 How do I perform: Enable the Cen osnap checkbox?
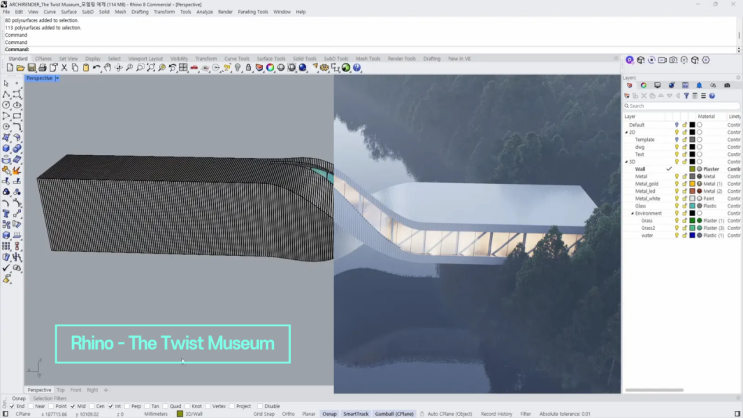point(91,406)
